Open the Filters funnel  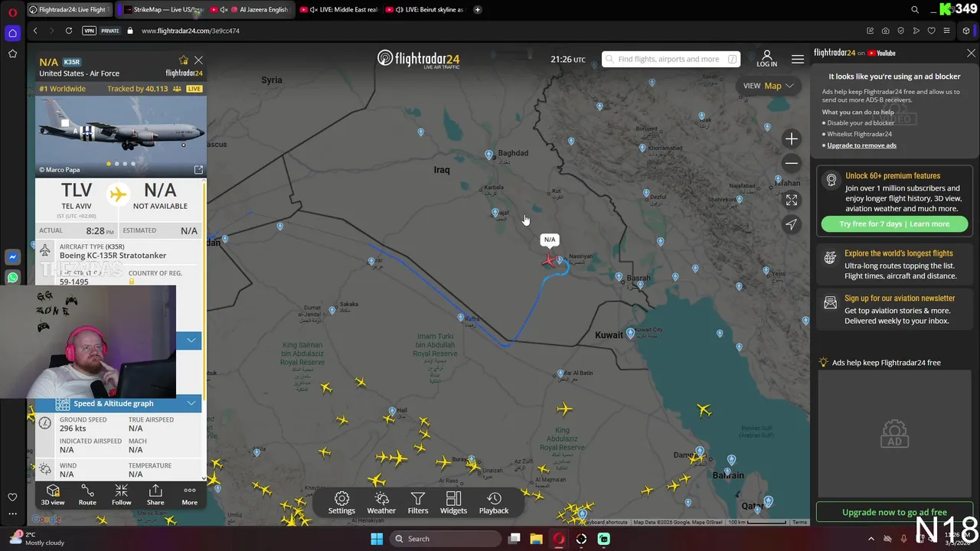418,503
